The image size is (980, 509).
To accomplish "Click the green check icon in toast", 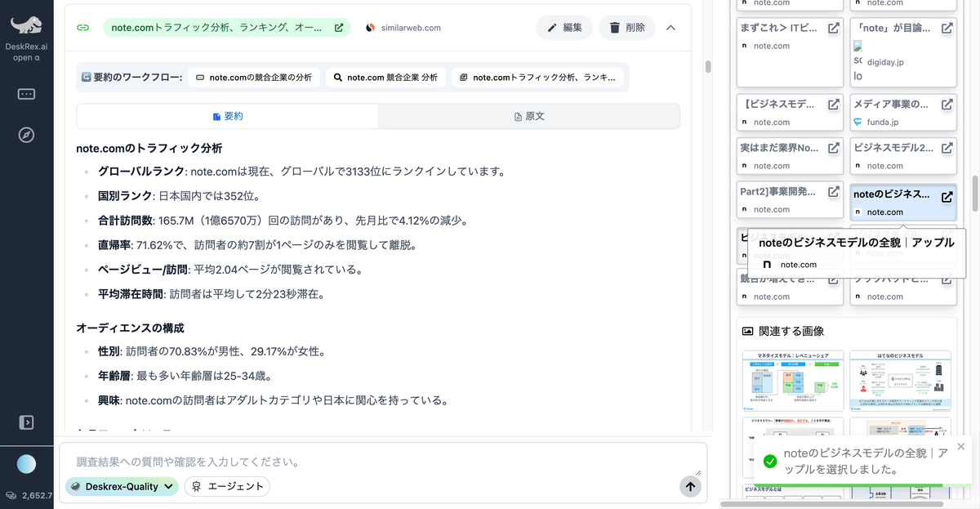I will click(769, 462).
